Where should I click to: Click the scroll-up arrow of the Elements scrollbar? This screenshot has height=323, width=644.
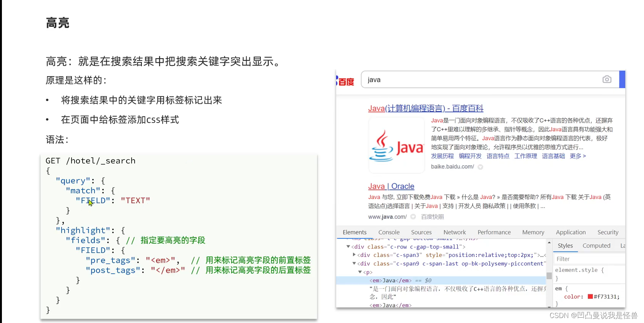[549, 243]
